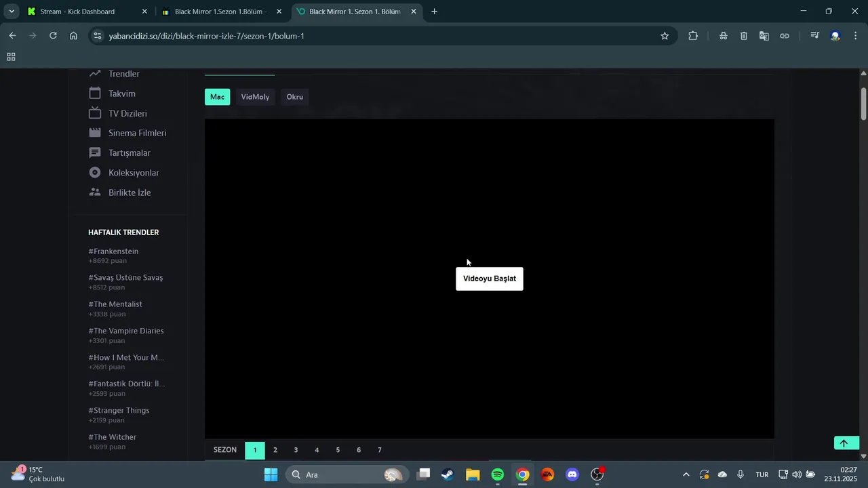The height and width of the screenshot is (488, 868).
Task: Go to TV Dizileri section
Action: point(127,113)
